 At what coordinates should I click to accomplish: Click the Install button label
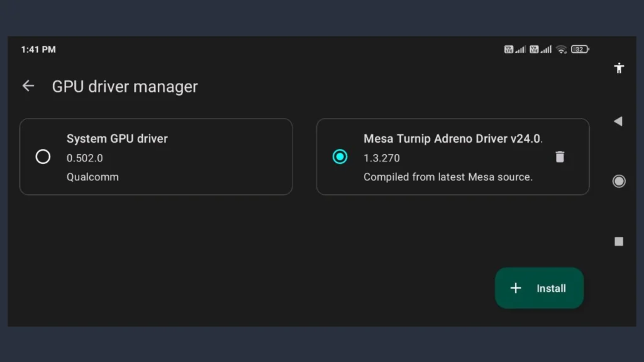pos(551,288)
